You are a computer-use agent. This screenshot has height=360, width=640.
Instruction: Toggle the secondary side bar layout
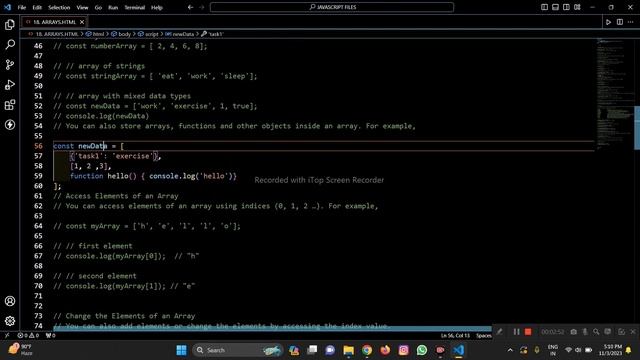(x=566, y=7)
